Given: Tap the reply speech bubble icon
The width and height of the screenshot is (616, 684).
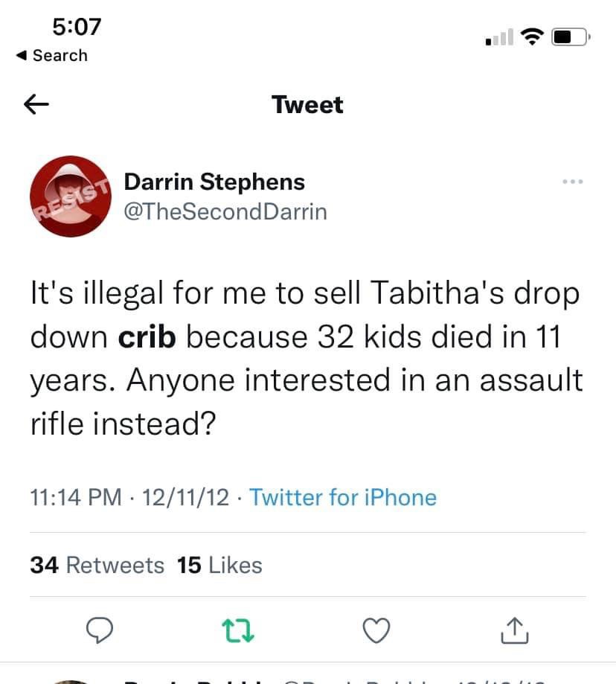Looking at the screenshot, I should [x=98, y=630].
